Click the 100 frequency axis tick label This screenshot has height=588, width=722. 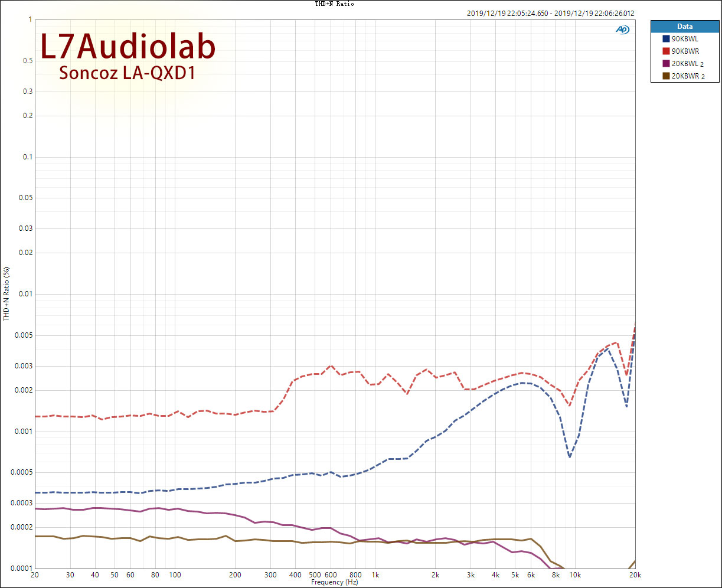coord(175,575)
